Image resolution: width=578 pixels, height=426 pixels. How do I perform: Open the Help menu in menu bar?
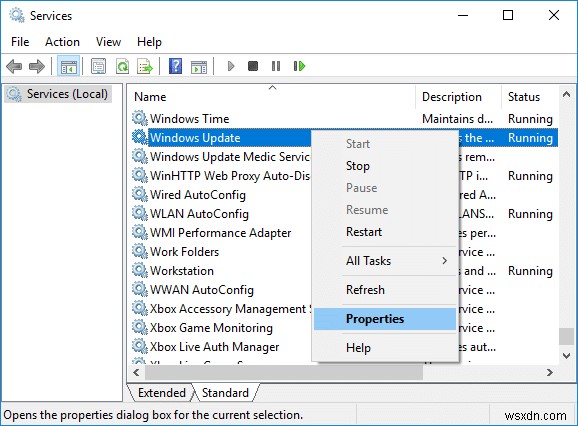coord(149,42)
